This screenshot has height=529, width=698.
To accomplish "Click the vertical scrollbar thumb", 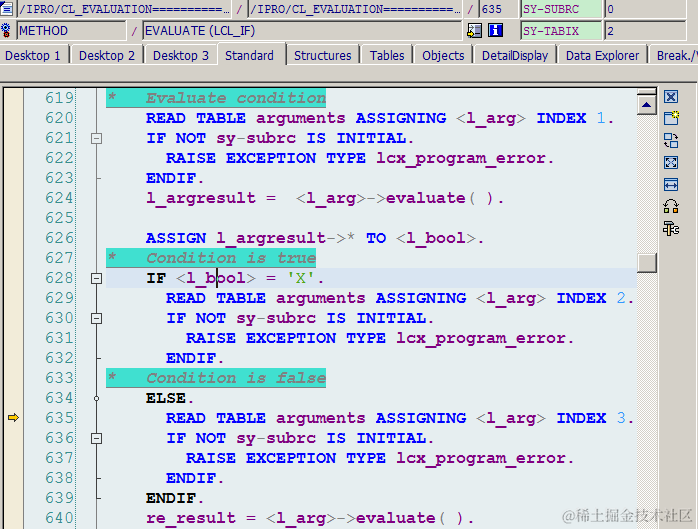I will pyautogui.click(x=646, y=263).
